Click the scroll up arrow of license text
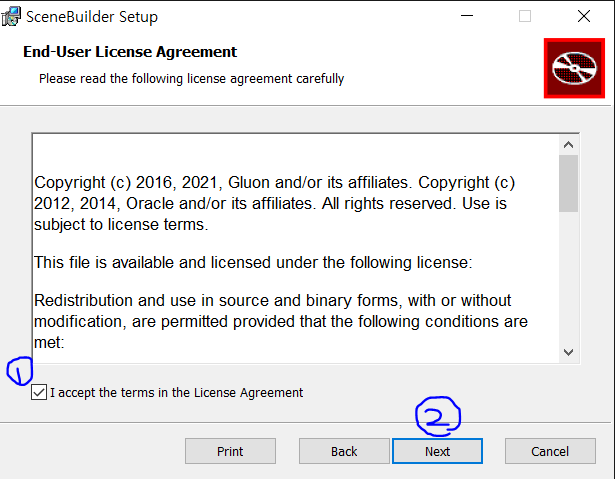Screen dimensions: 615x479 pos(568,145)
